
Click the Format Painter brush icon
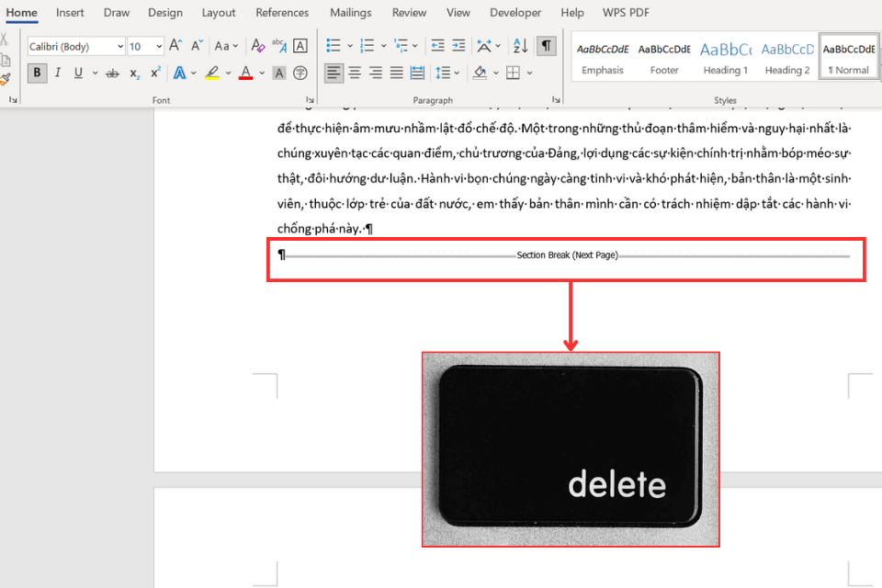pyautogui.click(x=5, y=80)
